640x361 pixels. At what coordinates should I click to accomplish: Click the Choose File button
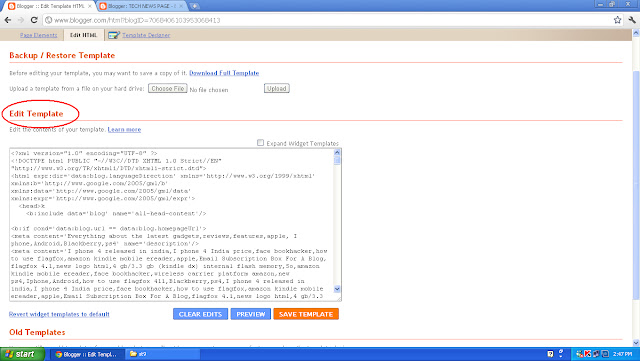click(168, 88)
